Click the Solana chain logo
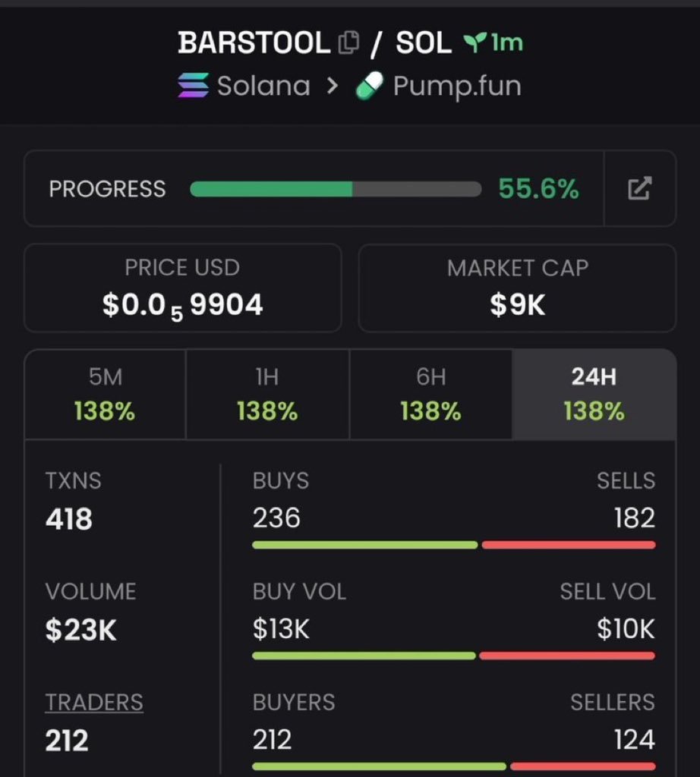Image resolution: width=700 pixels, height=777 pixels. tap(194, 85)
